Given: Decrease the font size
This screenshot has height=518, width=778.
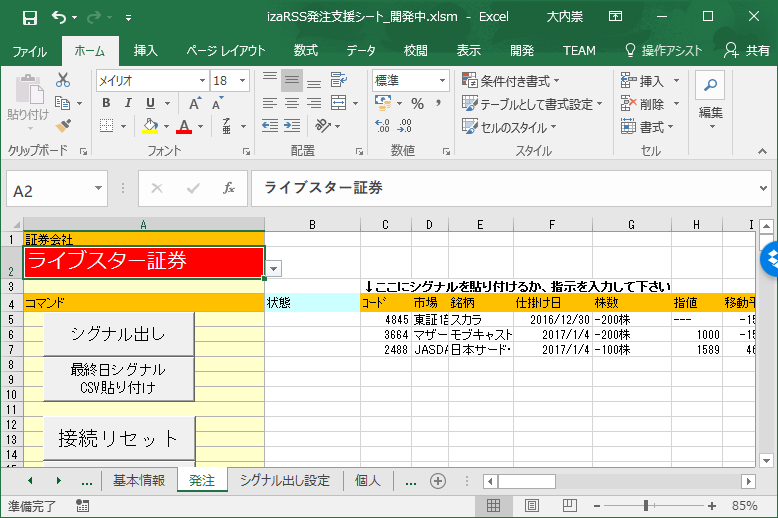Looking at the screenshot, I should click(217, 103).
